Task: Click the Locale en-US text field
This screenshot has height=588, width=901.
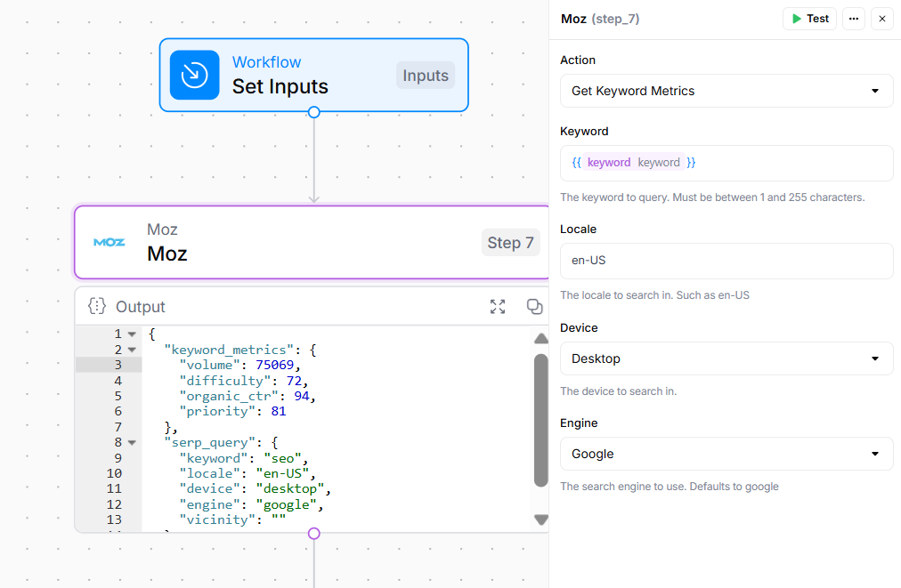Action: click(726, 261)
